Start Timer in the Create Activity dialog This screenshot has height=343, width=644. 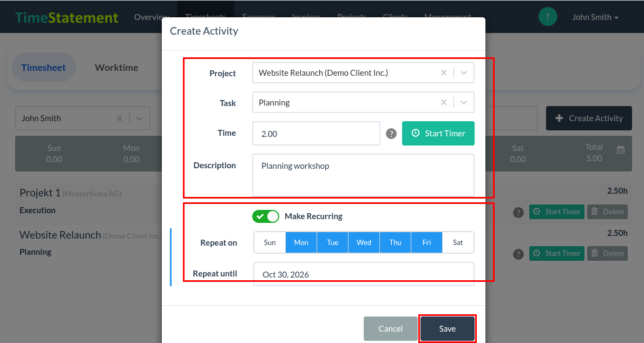tap(438, 133)
